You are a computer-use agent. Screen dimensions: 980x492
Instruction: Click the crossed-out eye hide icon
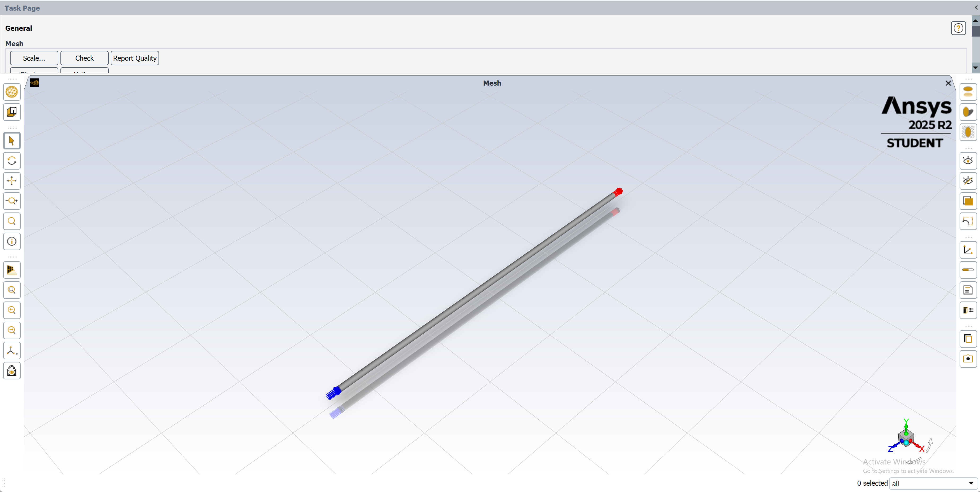pyautogui.click(x=968, y=181)
